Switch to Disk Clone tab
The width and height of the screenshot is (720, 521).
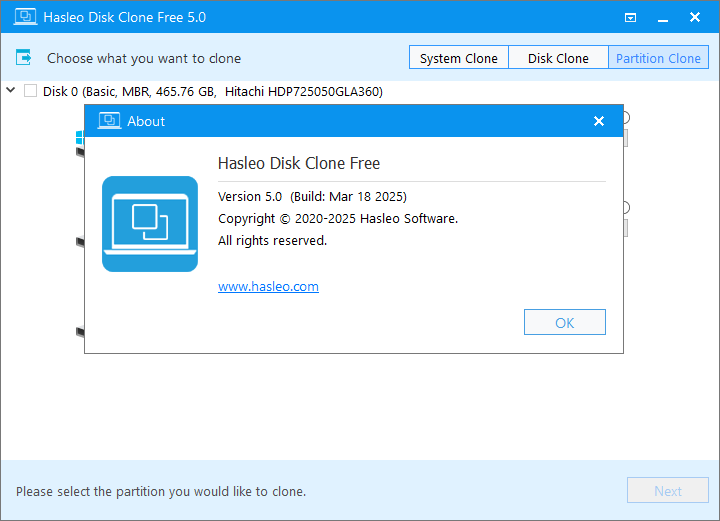558,58
